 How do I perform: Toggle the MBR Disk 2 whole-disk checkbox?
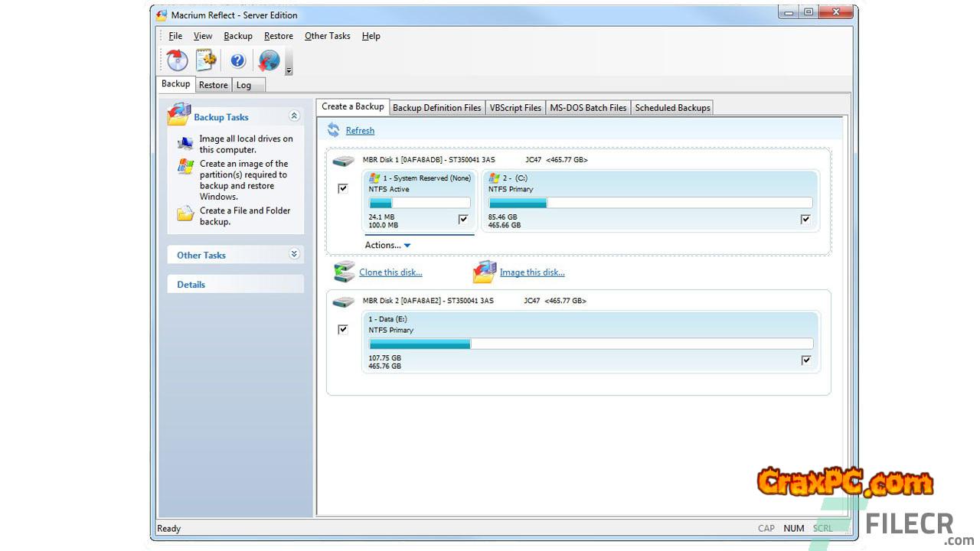point(343,329)
